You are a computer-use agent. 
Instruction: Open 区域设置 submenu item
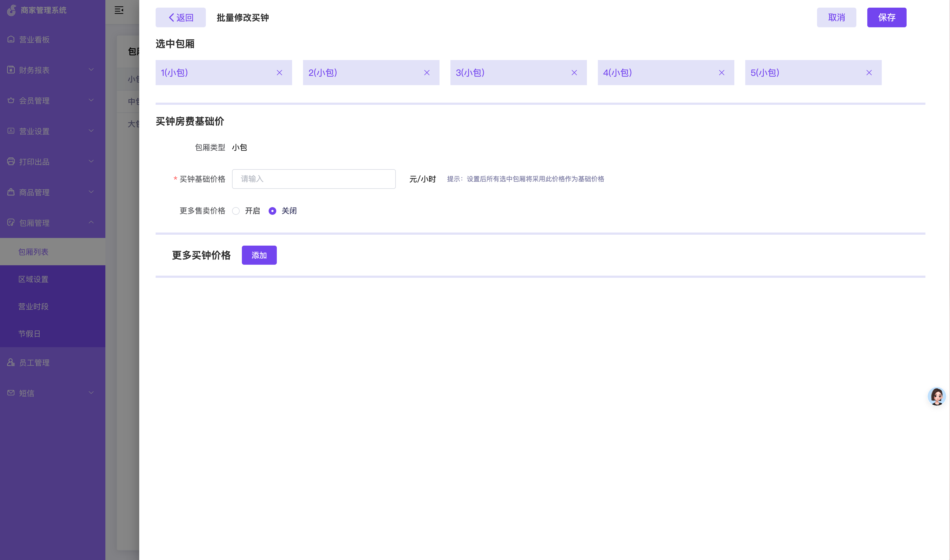pos(52,279)
